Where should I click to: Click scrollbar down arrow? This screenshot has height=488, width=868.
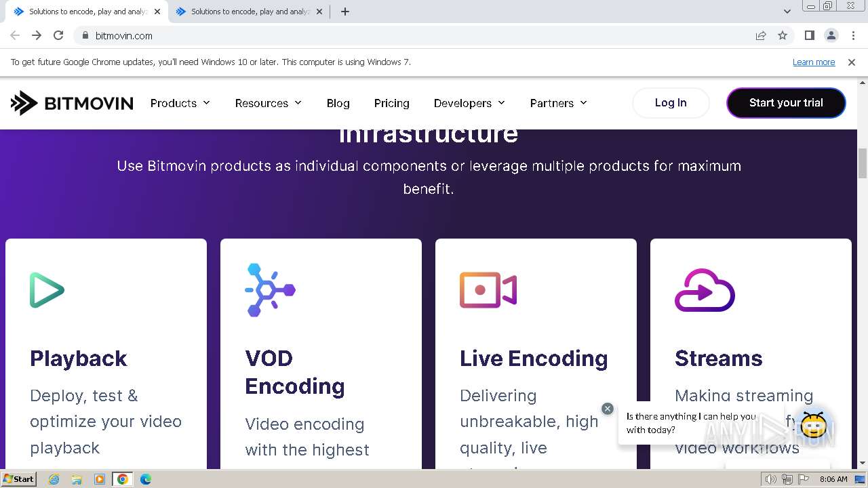point(863,463)
